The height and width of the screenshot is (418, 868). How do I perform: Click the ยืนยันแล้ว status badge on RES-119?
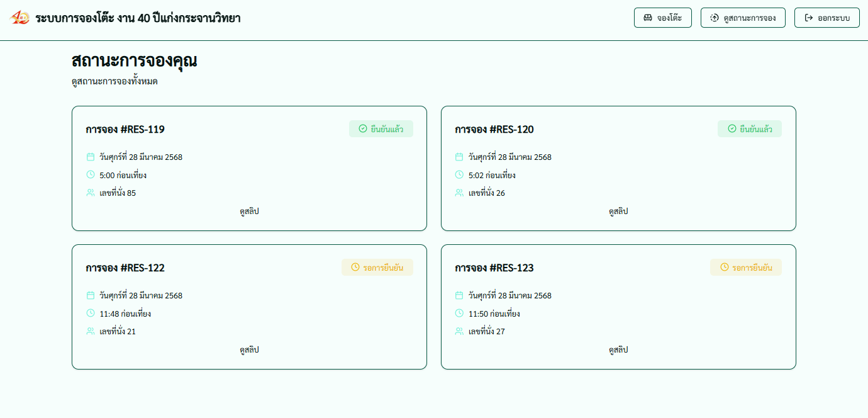381,128
